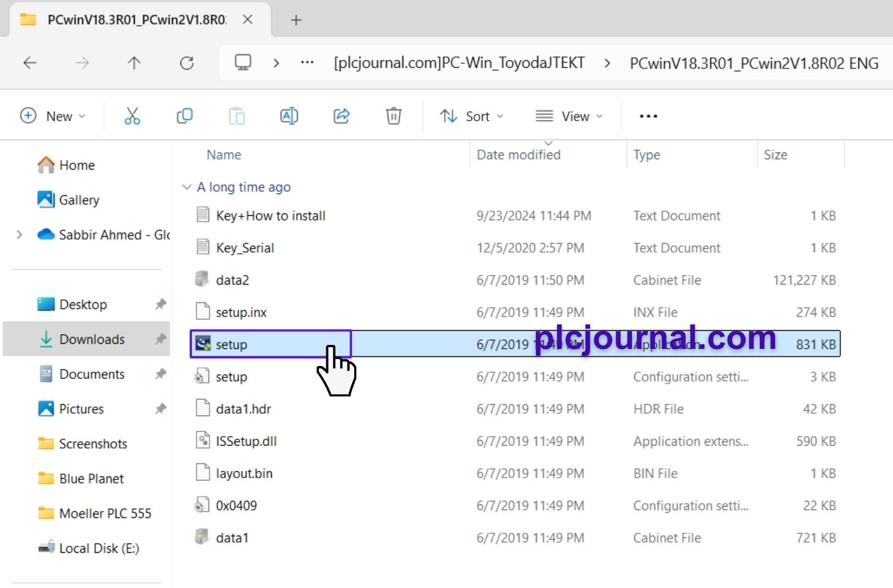Select the PCwinV18.3R01_PCwin2V1.8R02 tab
893x588 pixels.
tap(137, 20)
